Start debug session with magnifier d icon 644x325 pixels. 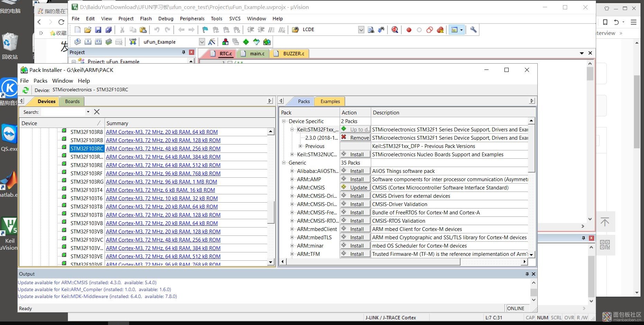[395, 30]
